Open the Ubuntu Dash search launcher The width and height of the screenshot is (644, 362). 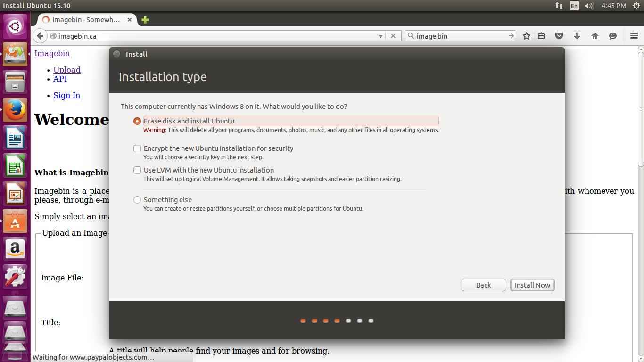tap(15, 26)
